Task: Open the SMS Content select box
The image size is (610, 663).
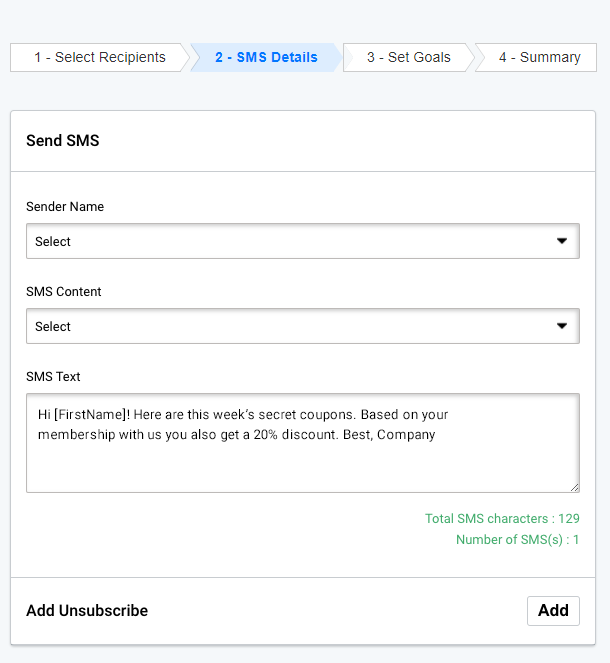Action: pos(290,326)
